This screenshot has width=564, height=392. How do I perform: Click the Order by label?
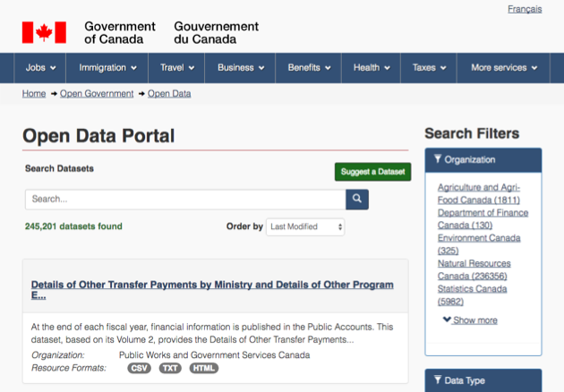click(x=244, y=226)
